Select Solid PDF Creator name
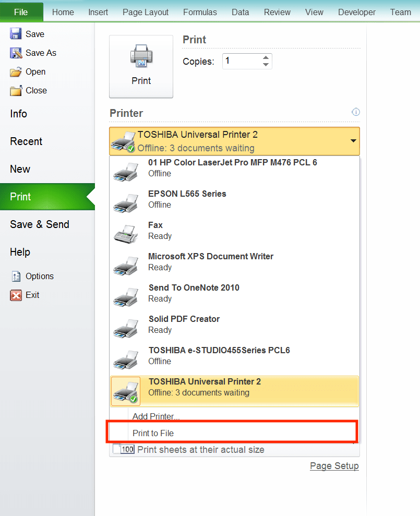The image size is (420, 516). click(184, 319)
